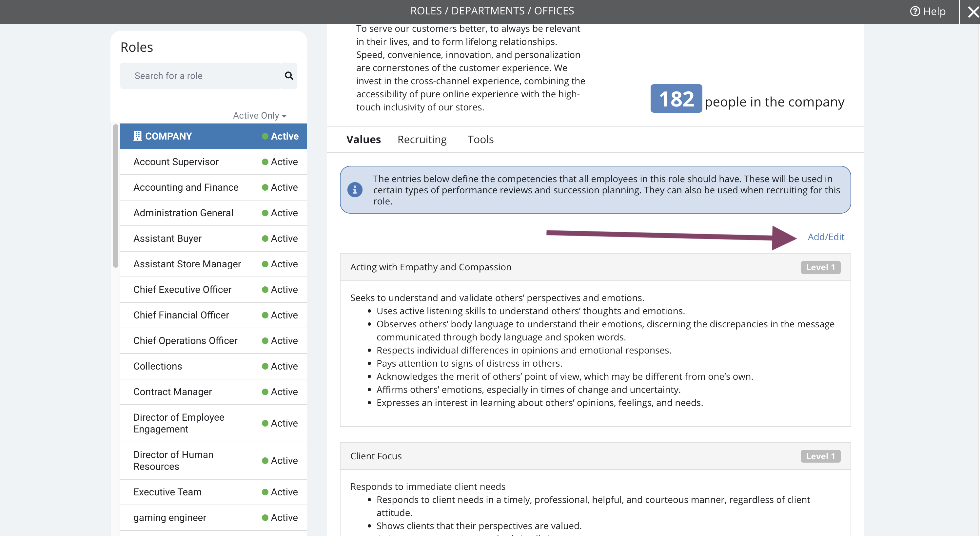Click Level 1 badge for Empathy competency
Screen dimensions: 980x536
tap(821, 267)
